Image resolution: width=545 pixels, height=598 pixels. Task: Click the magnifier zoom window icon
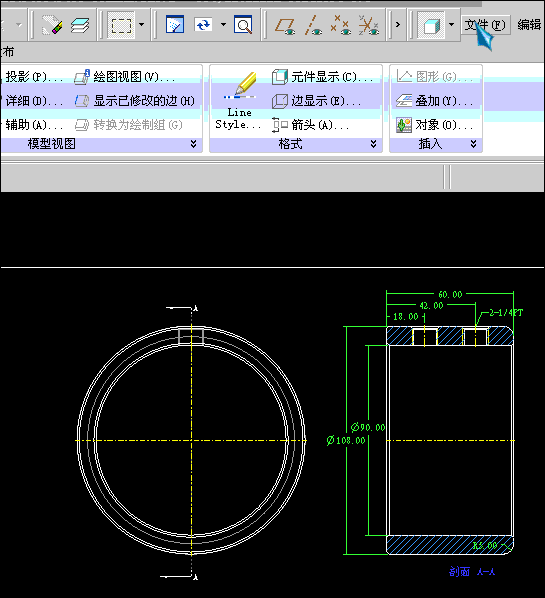[243, 25]
